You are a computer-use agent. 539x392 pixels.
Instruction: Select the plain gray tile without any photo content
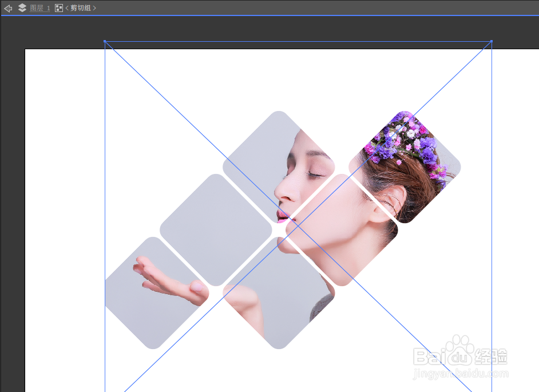[x=216, y=229]
